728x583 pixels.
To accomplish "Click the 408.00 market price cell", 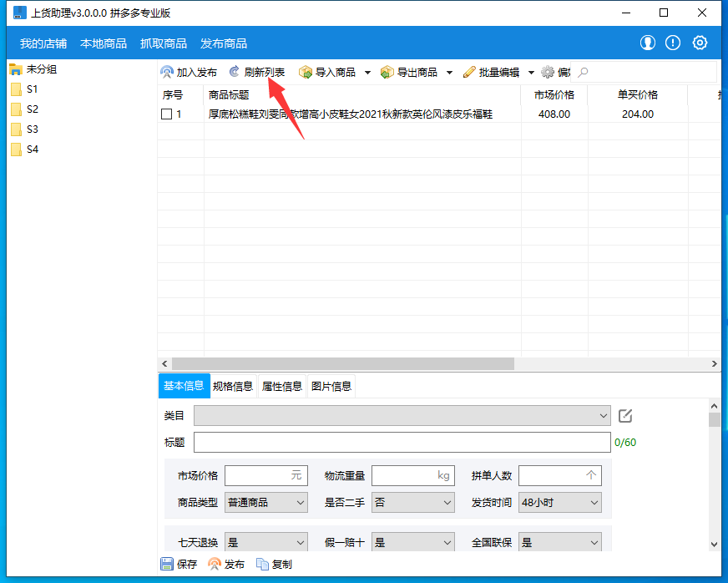I will click(x=554, y=114).
